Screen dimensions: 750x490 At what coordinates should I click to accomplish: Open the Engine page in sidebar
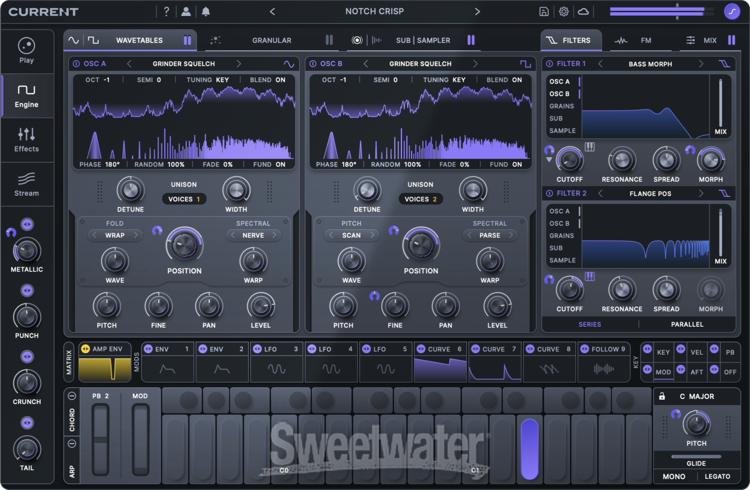click(26, 96)
